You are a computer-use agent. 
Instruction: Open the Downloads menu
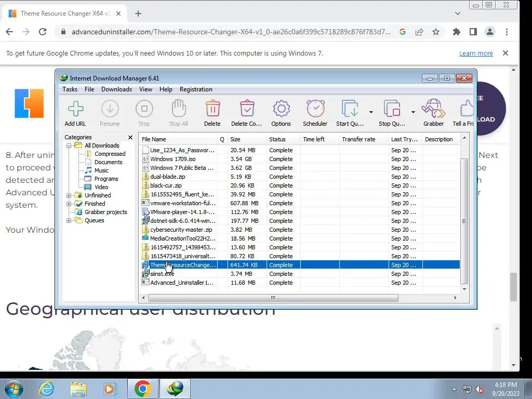[116, 89]
